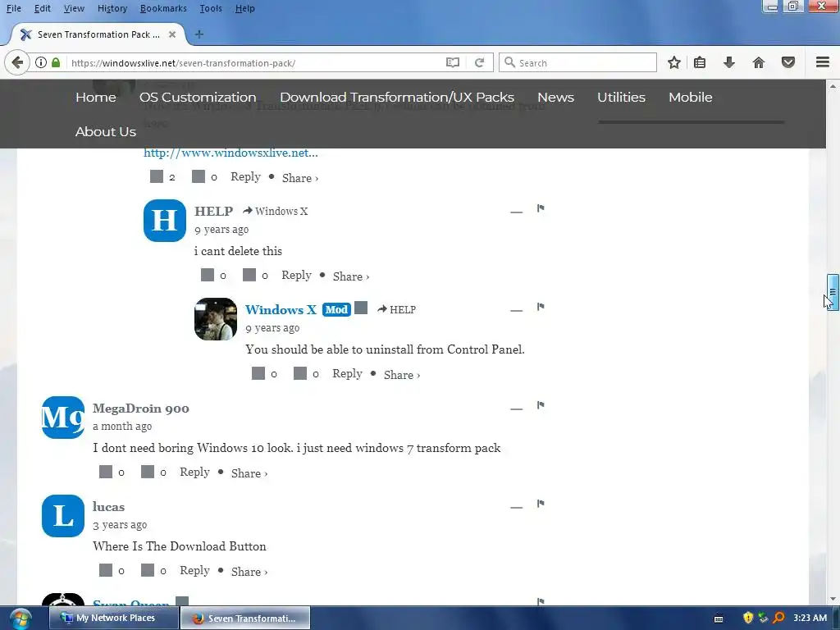Open the Tools menu
The height and width of the screenshot is (630, 840).
[211, 8]
